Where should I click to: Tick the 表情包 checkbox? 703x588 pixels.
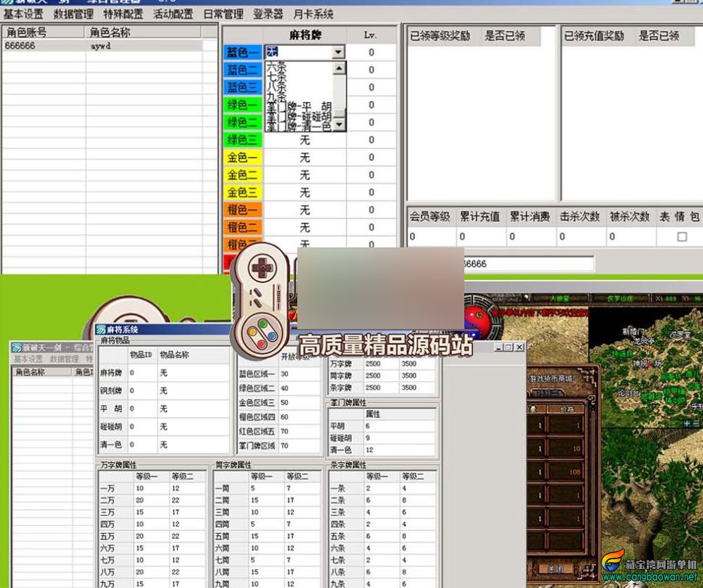point(681,237)
